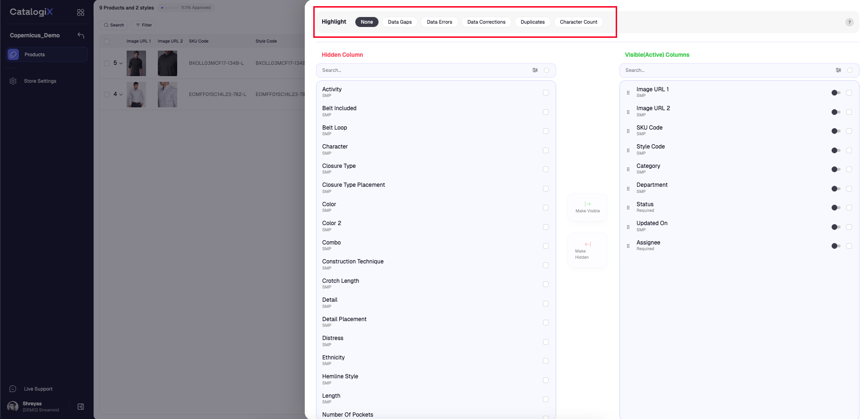
Task: Toggle the SKU Code column switch
Action: click(x=835, y=131)
